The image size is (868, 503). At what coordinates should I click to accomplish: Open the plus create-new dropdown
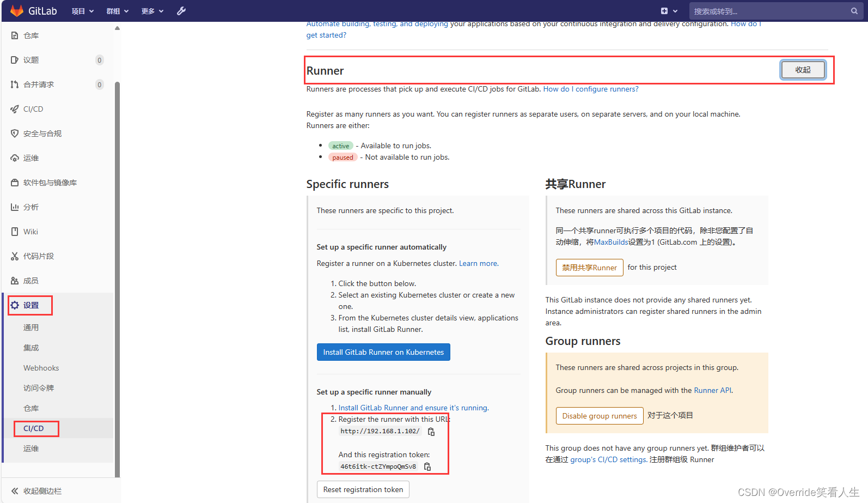point(669,11)
